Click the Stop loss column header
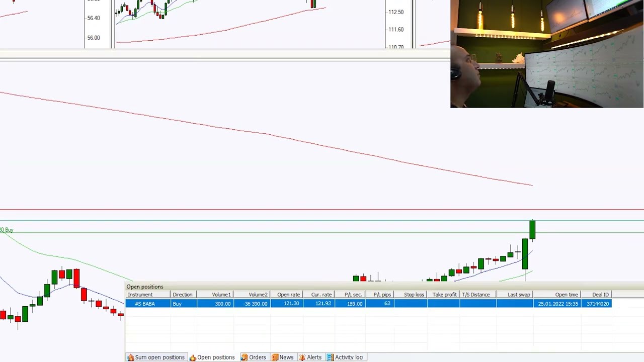The width and height of the screenshot is (644, 362). tap(414, 295)
